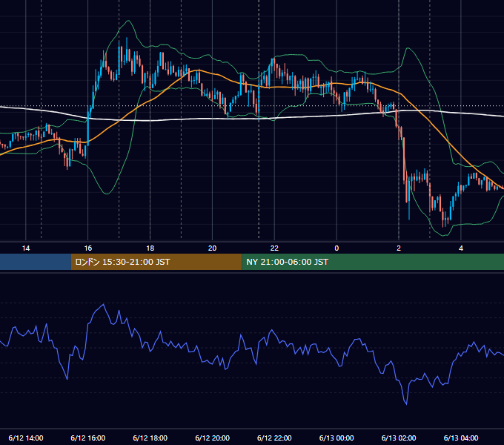Click the 20 hour label on price chart axis

[x=212, y=248]
